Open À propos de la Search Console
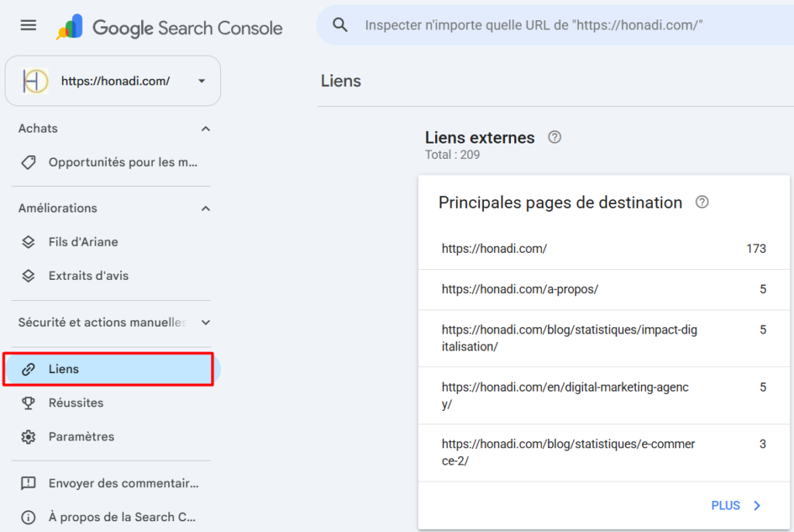This screenshot has width=794, height=532. [x=113, y=517]
